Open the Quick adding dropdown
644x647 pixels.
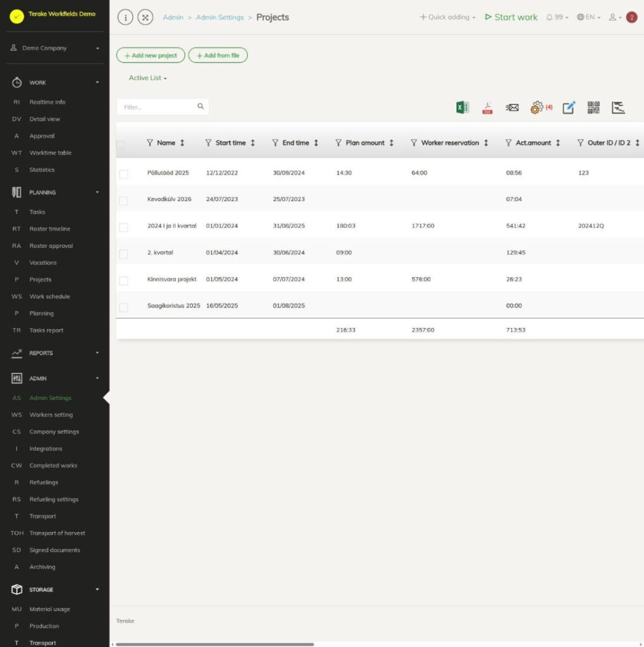point(448,17)
